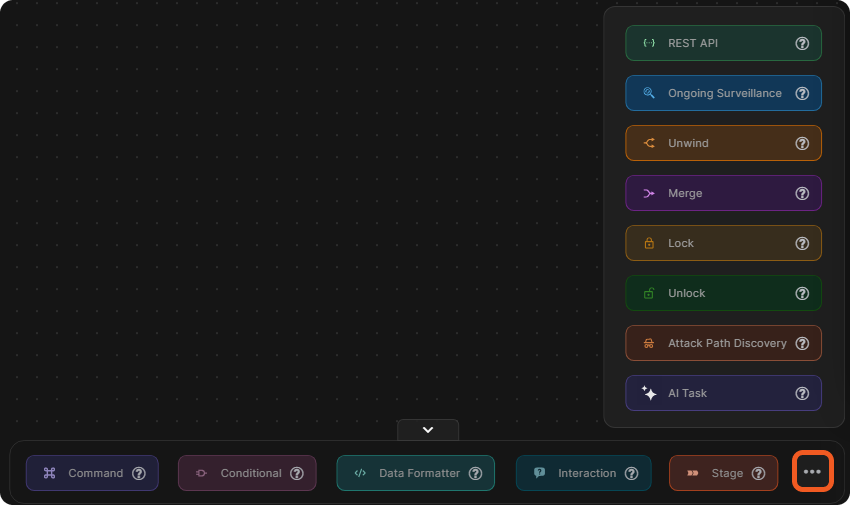Choose the Command toolbar node
850x505 pixels.
pos(92,473)
